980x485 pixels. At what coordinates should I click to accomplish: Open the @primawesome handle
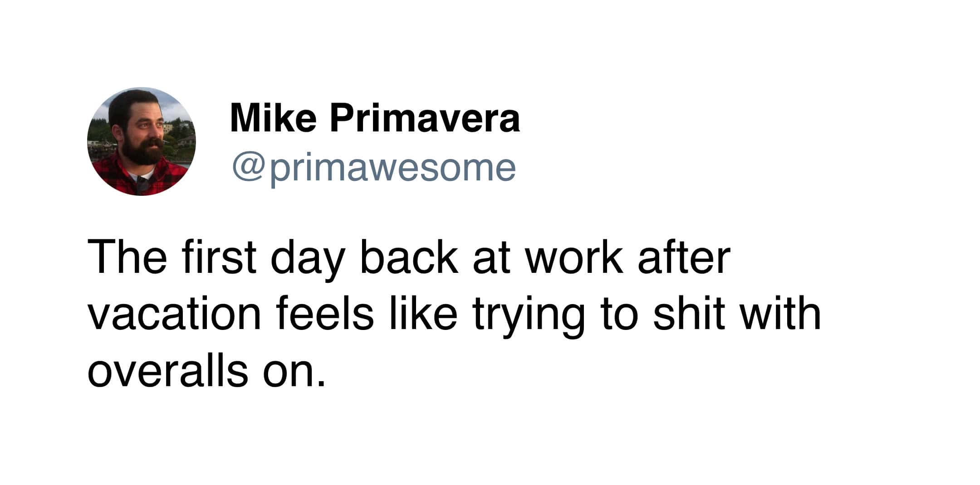point(374,168)
